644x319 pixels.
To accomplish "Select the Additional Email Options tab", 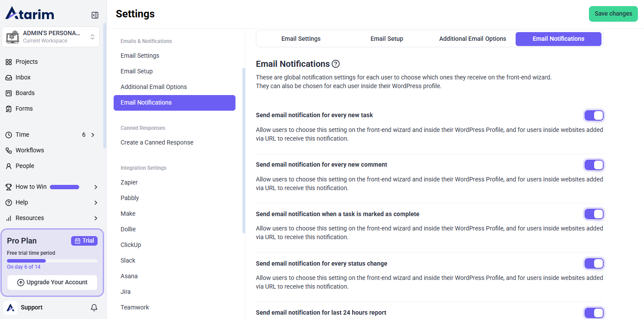I will pyautogui.click(x=472, y=39).
